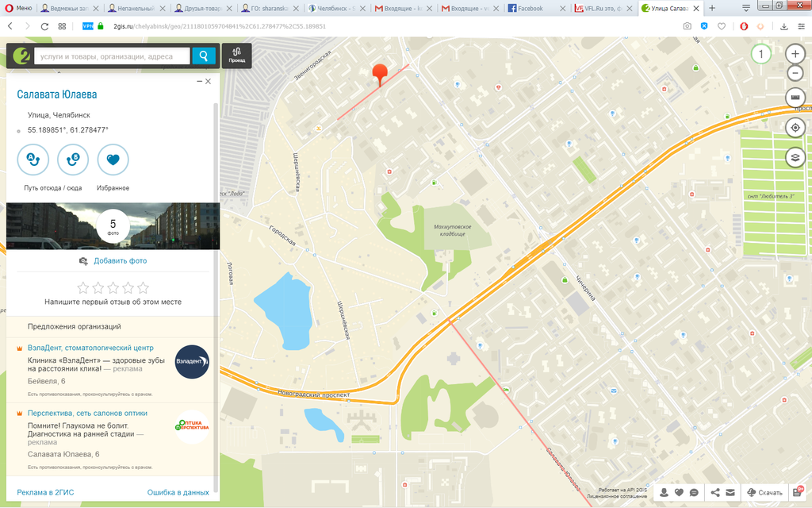Open the map layers selector
The height and width of the screenshot is (508, 812).
pos(795,157)
